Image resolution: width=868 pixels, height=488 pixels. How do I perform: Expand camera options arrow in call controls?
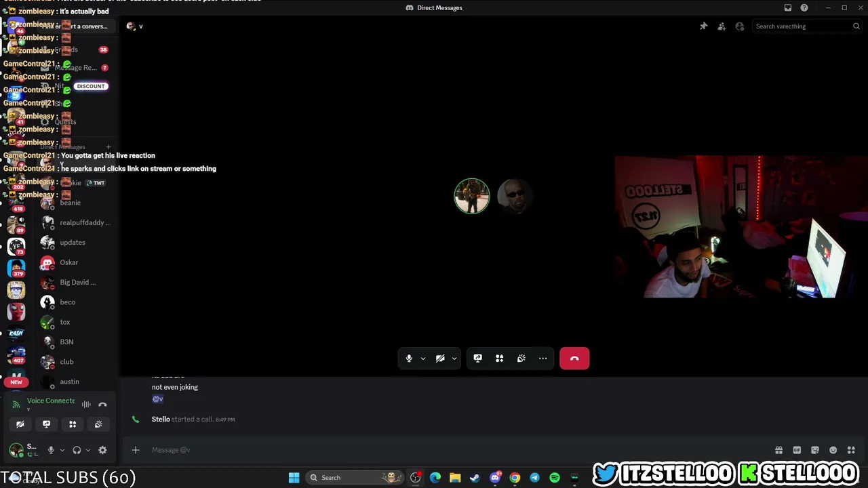(x=454, y=359)
